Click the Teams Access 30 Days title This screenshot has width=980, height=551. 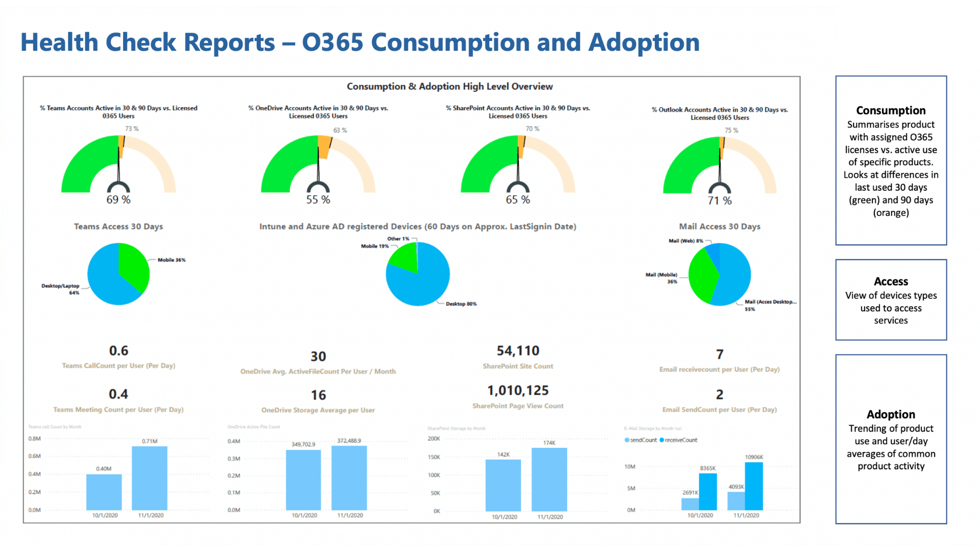pyautogui.click(x=118, y=227)
